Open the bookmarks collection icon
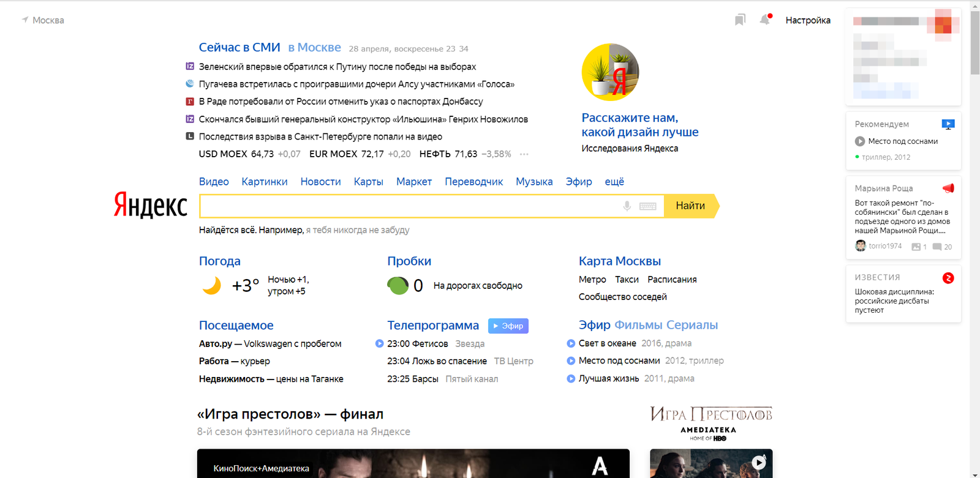980x478 pixels. click(x=740, y=20)
